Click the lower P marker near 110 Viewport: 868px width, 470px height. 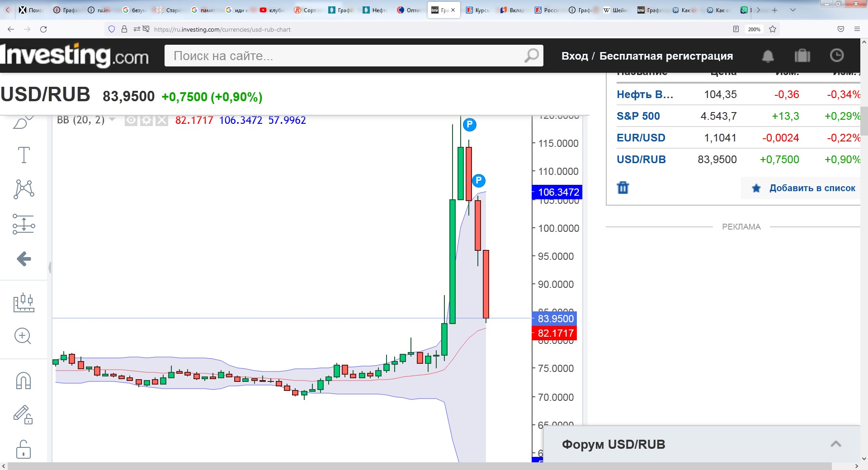[479, 181]
